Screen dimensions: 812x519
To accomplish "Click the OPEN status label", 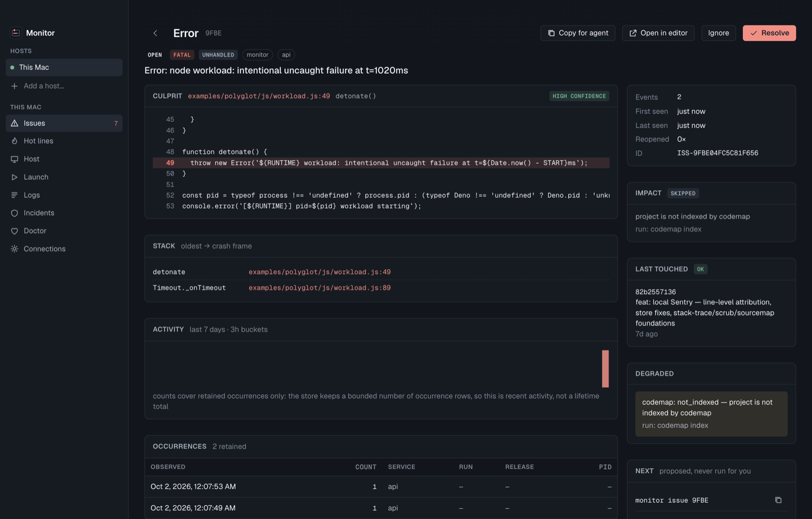I will [155, 55].
